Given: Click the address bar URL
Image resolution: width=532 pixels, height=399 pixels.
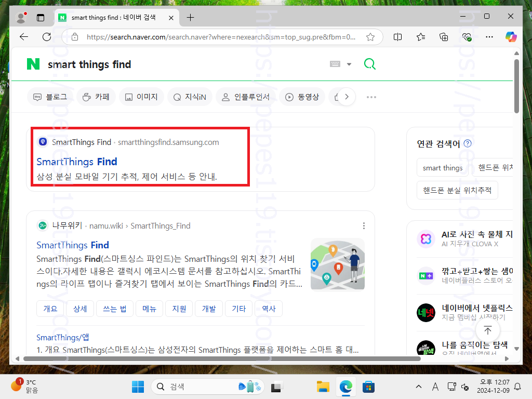Looking at the screenshot, I should coord(221,37).
